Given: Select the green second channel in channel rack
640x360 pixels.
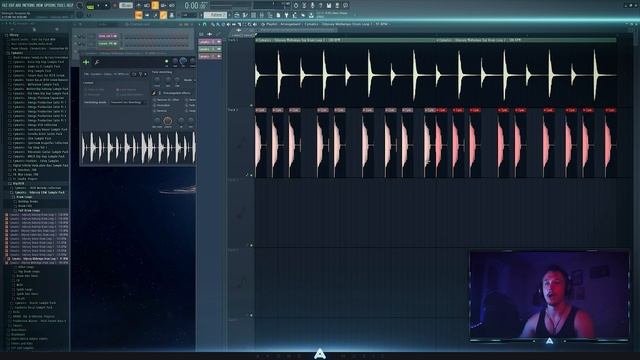Looking at the screenshot, I should point(108,43).
